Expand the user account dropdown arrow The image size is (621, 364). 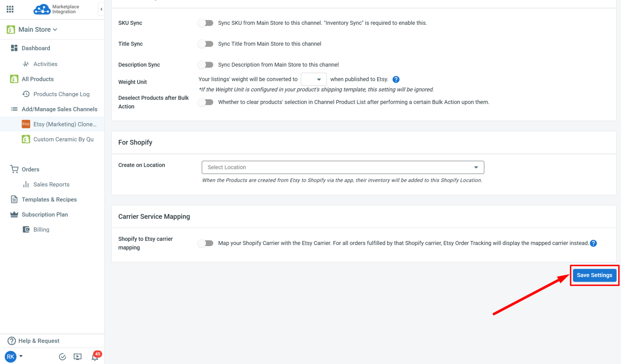click(x=21, y=356)
